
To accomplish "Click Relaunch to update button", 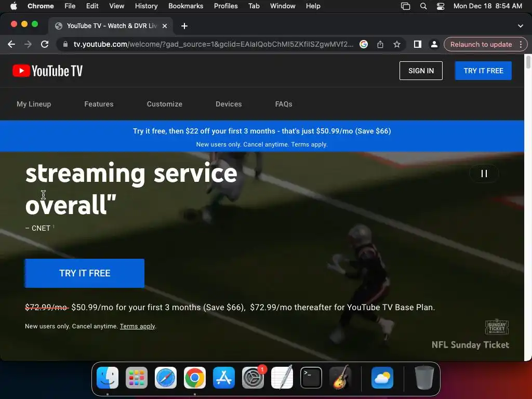I will [481, 44].
